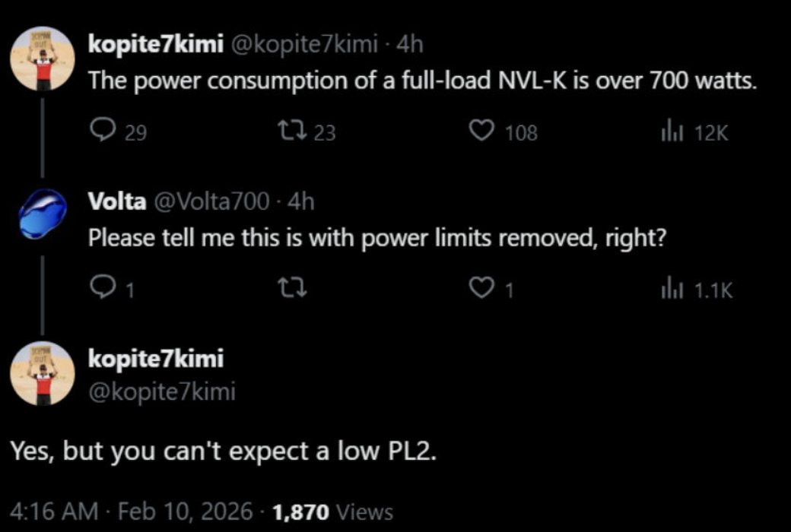Open the tweet text about 700 watts
The width and height of the screenshot is (791, 532).
(423, 81)
